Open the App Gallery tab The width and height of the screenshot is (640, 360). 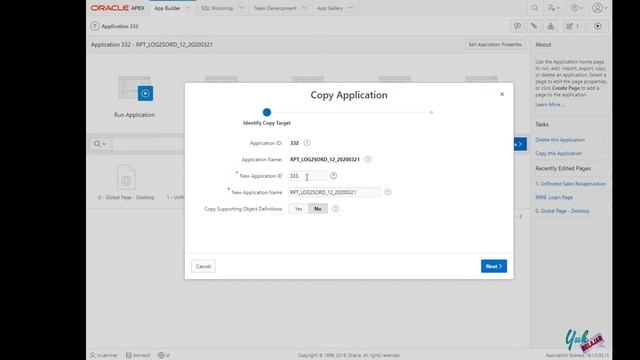[x=330, y=8]
